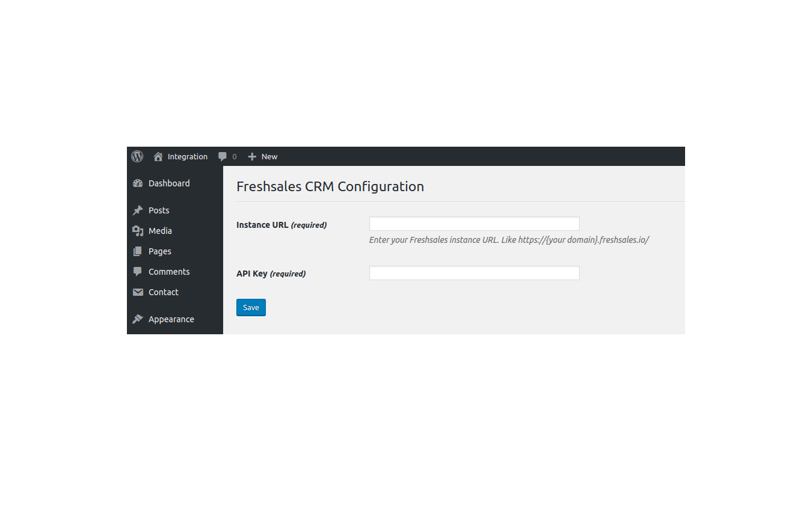Open the Dashboard menu item
The image size is (812, 511).
point(169,183)
